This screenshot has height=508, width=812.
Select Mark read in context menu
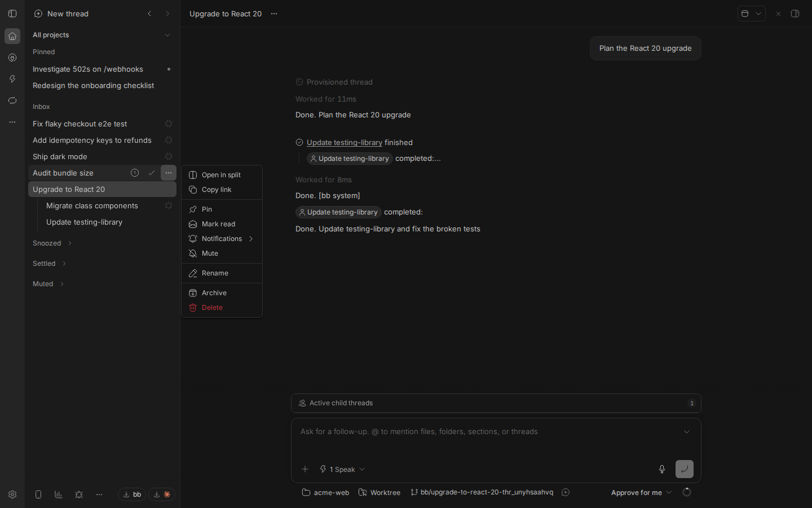222,224
